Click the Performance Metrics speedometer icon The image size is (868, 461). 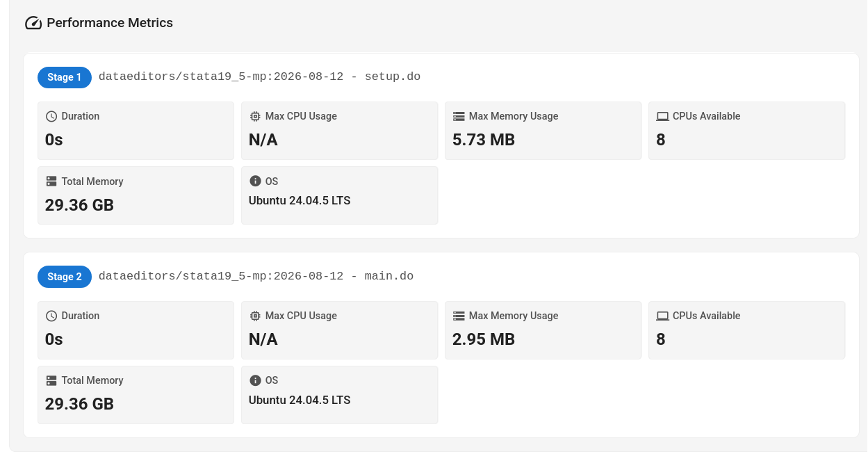click(33, 23)
